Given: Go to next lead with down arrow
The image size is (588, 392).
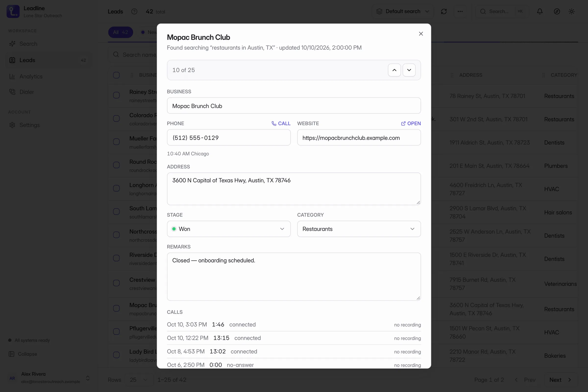Looking at the screenshot, I should [409, 70].
